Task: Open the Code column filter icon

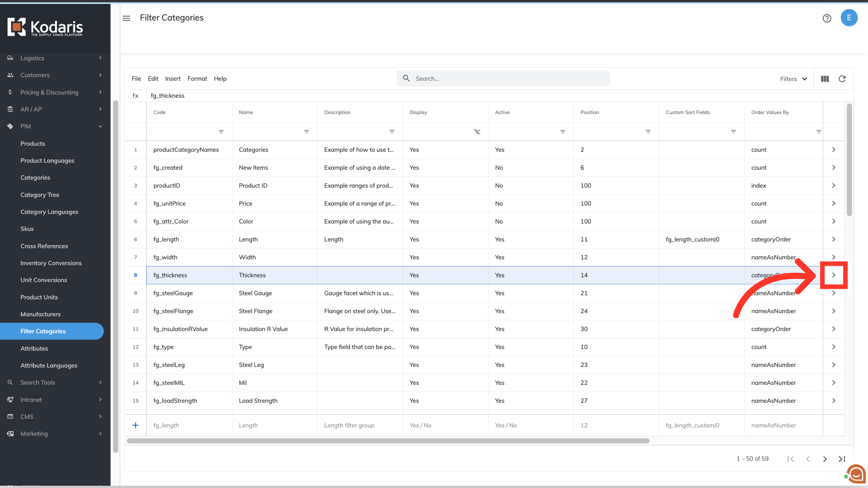Action: coord(221,131)
